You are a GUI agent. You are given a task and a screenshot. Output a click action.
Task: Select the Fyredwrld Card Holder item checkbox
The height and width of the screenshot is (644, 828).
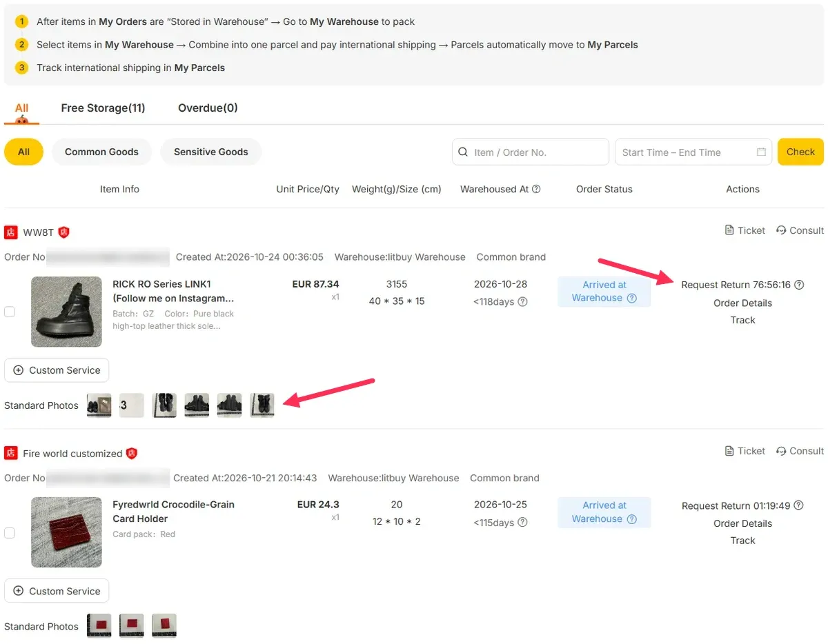point(10,532)
